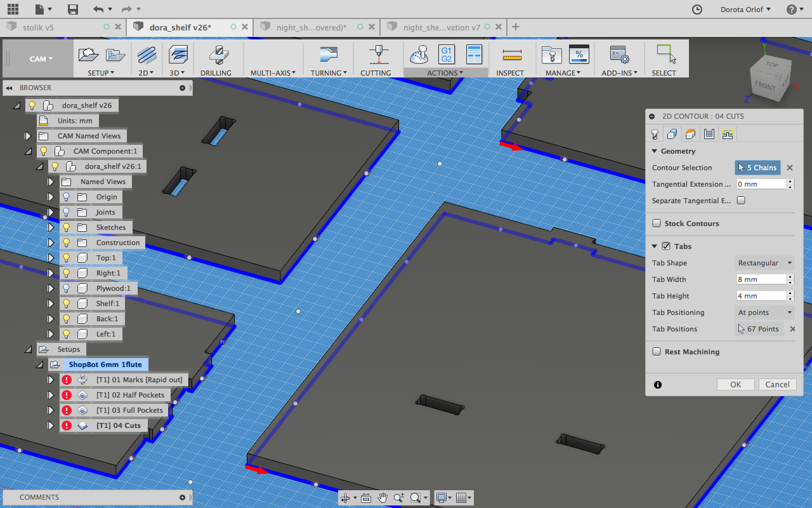The width and height of the screenshot is (812, 508).
Task: Toggle visibility lightbulb for Origin
Action: (67, 197)
